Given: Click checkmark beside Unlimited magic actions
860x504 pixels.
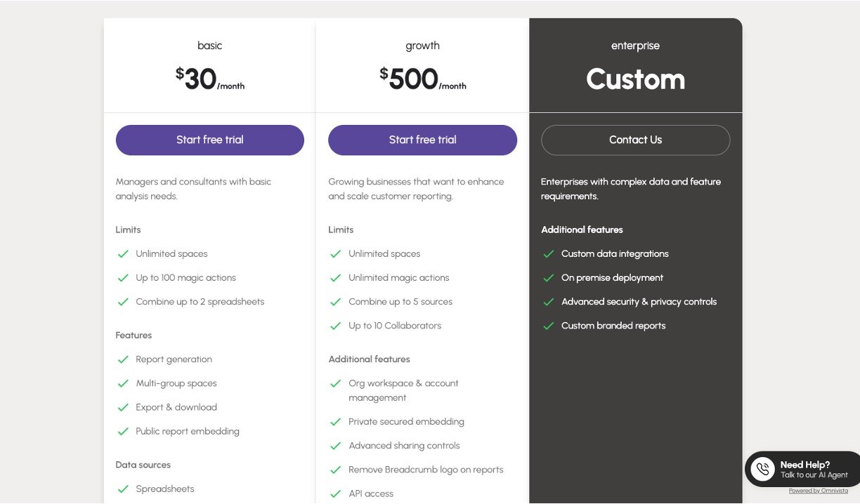Looking at the screenshot, I should pyautogui.click(x=336, y=278).
